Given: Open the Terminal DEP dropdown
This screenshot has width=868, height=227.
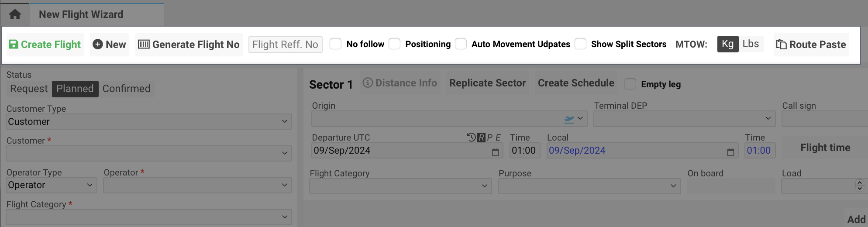Looking at the screenshot, I should coord(684,118).
